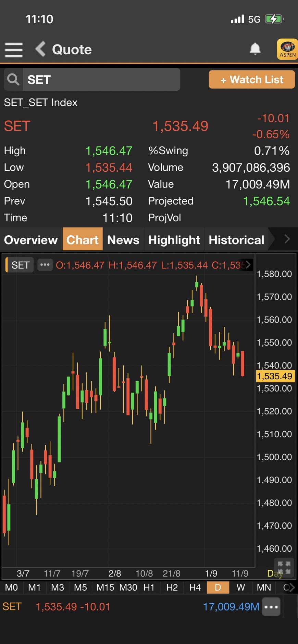The width and height of the screenshot is (298, 644).
Task: Open notifications bell
Action: (255, 49)
